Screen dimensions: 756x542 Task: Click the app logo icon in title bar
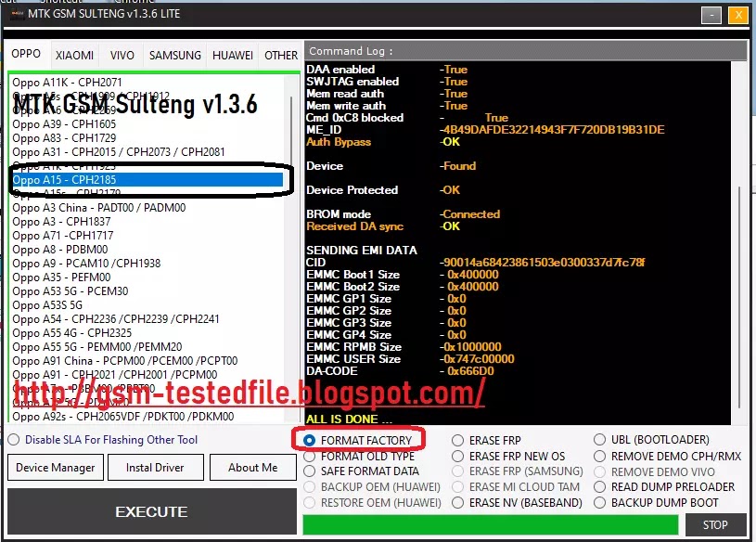(18, 14)
